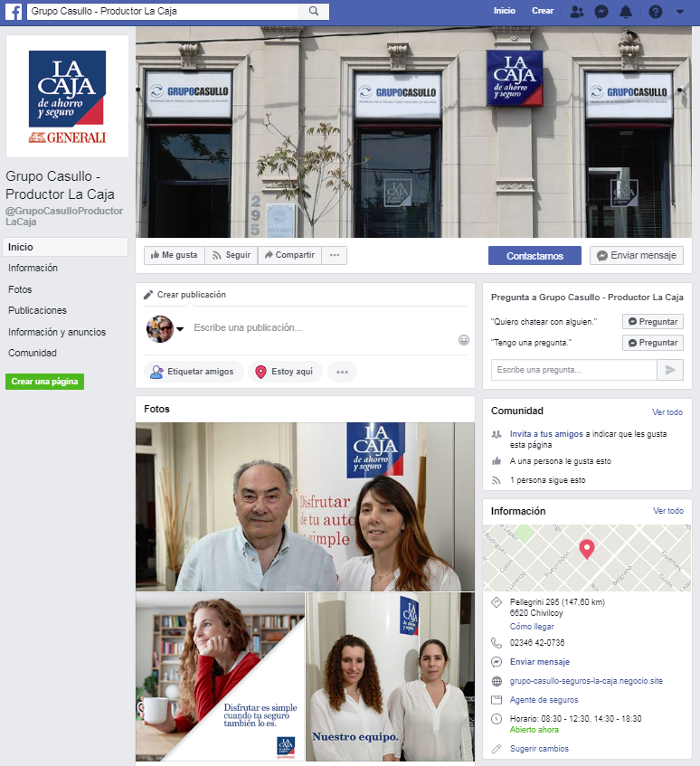
Task: Click the Messenger icon beside Enviar mensaje link
Action: click(497, 662)
